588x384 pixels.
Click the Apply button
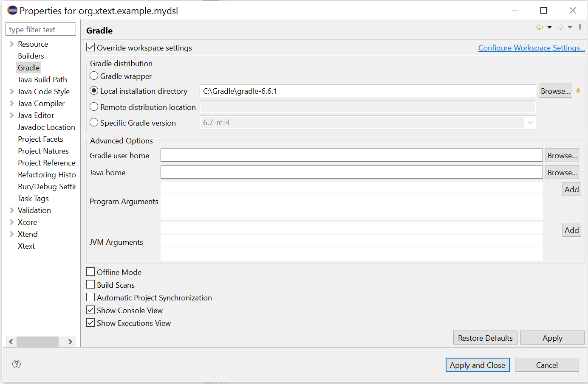552,338
